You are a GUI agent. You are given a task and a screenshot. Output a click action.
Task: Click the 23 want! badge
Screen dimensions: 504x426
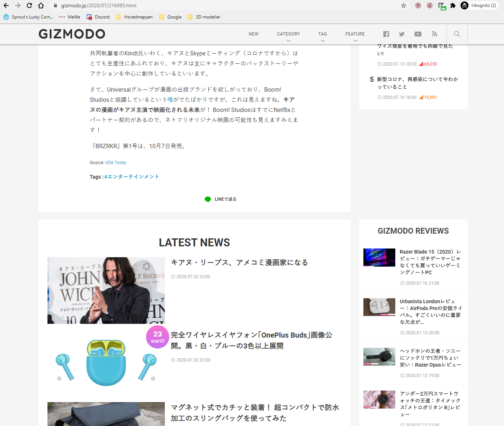click(x=157, y=337)
